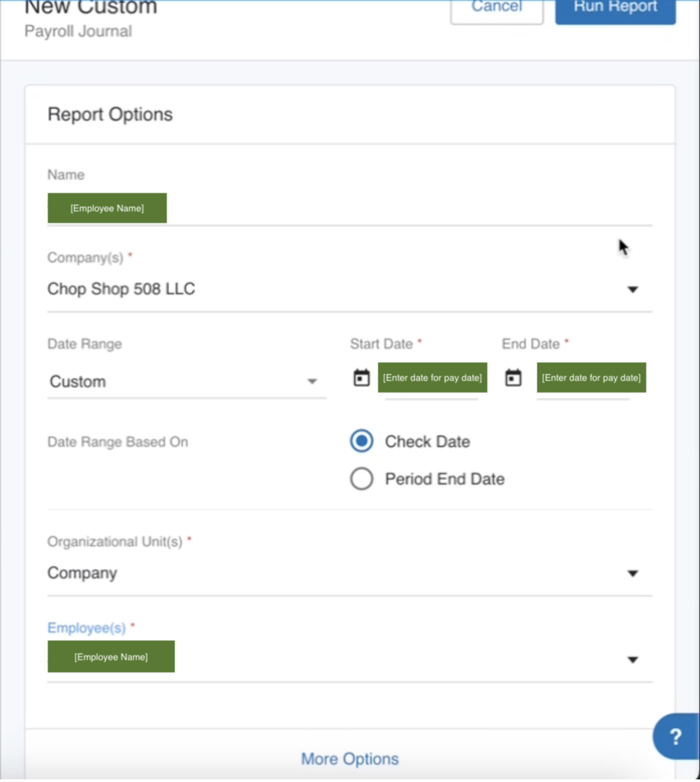The width and height of the screenshot is (700, 782).
Task: Click the Chop Shop 508 LLC selection
Action: coord(121,289)
